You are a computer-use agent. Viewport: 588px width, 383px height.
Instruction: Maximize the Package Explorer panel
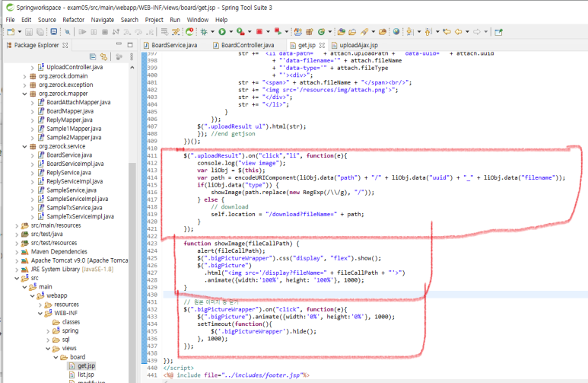click(x=130, y=45)
